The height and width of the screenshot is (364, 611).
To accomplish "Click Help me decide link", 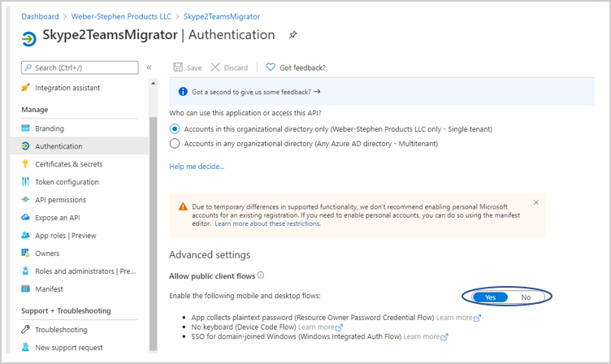I will [x=197, y=167].
